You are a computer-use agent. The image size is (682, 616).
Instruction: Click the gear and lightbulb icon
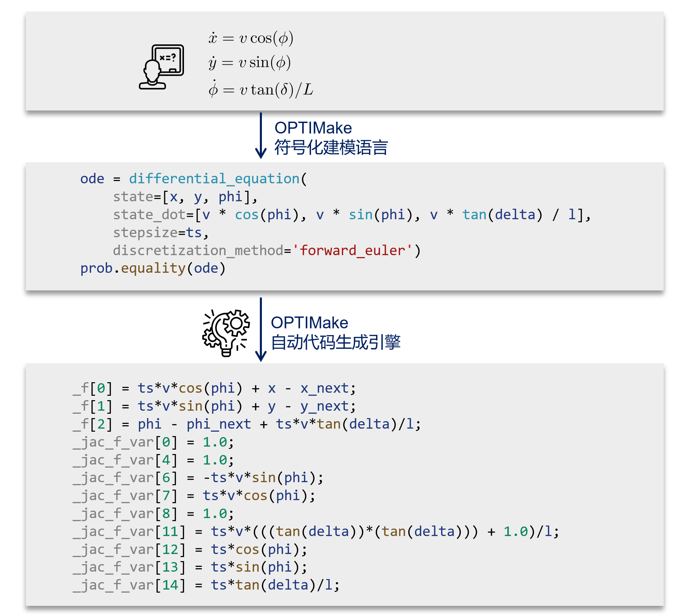coord(226,332)
